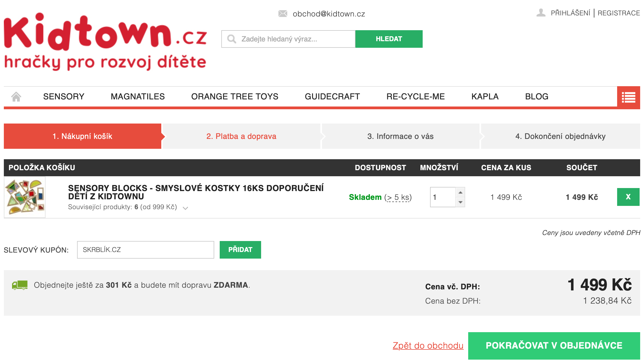Image resolution: width=644 pixels, height=364 pixels.
Task: Open the PŘIHLÁŠENÍ login link
Action: 570,13
